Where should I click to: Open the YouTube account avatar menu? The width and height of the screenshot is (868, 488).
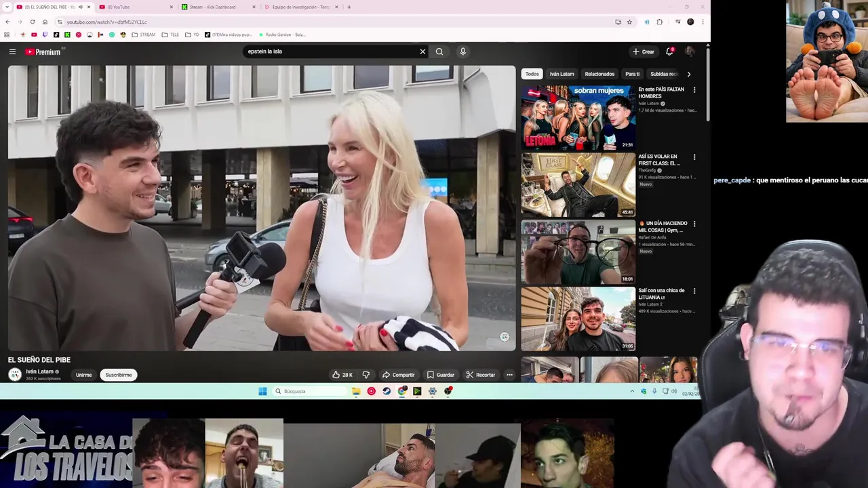point(690,52)
